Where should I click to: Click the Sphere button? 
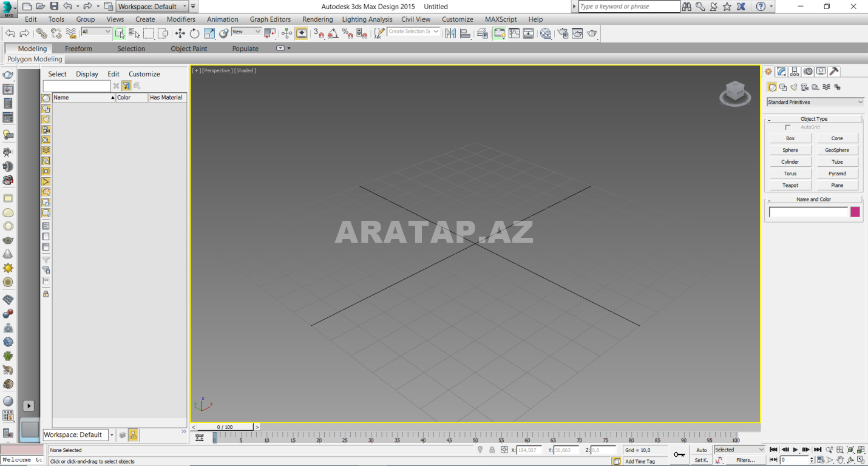point(790,150)
